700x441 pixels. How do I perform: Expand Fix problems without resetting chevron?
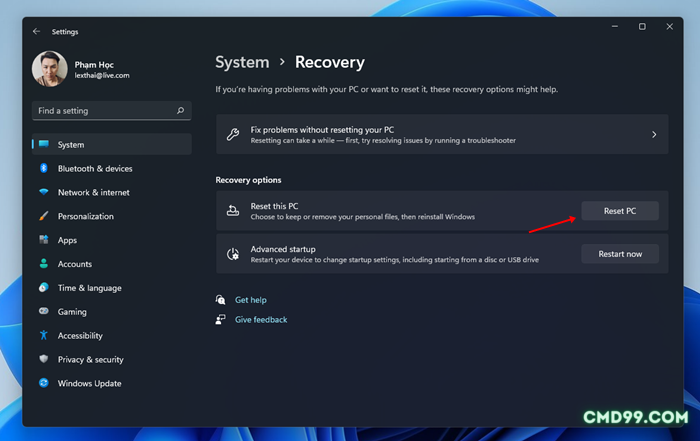pos(654,134)
